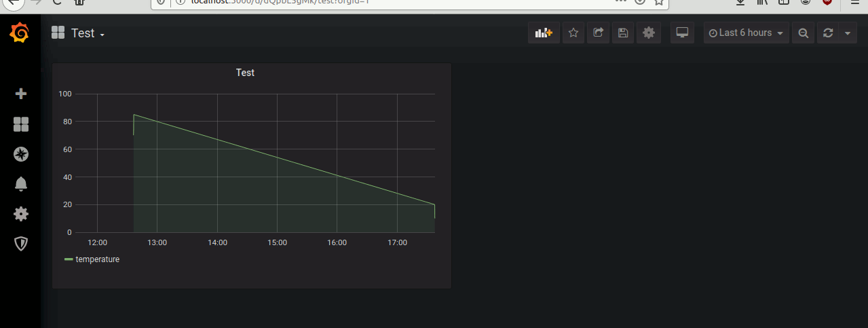Click the 100 y-axis label
Screen dimensions: 868x328
pyautogui.click(x=65, y=94)
